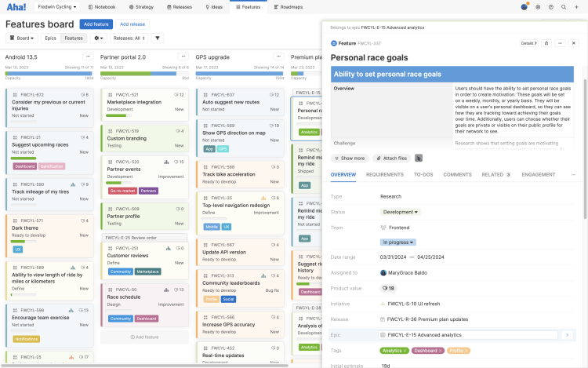This screenshot has height=368, width=588.
Task: Switch to the Engagement tab
Action: (538, 175)
